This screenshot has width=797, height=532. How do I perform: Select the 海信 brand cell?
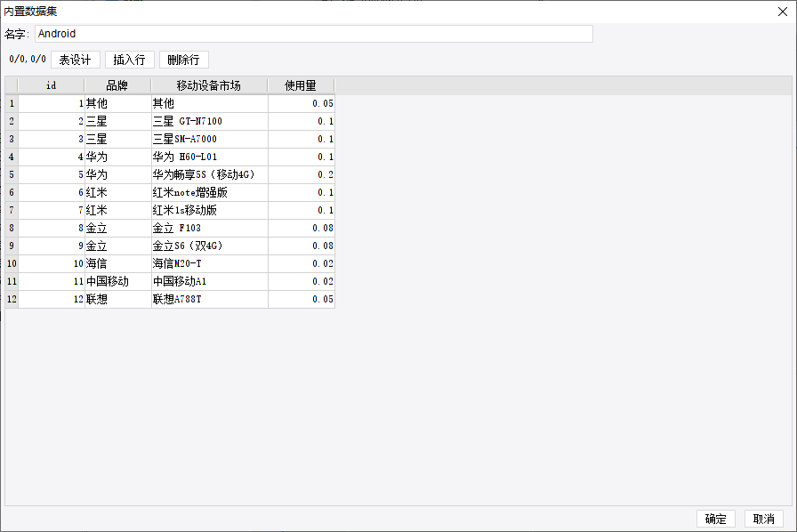(117, 264)
